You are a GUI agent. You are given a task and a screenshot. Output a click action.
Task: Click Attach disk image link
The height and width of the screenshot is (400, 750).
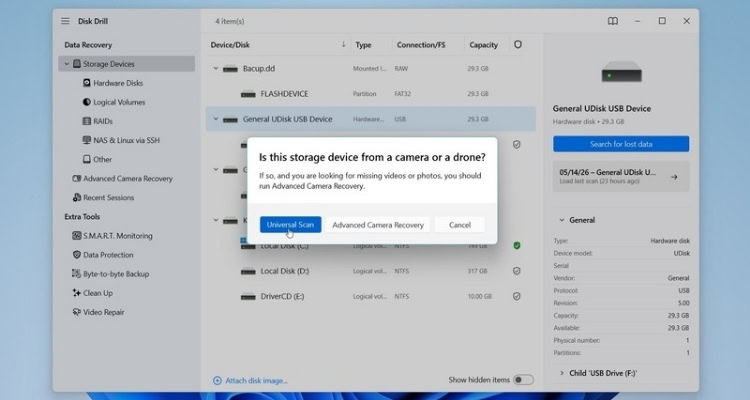point(256,381)
